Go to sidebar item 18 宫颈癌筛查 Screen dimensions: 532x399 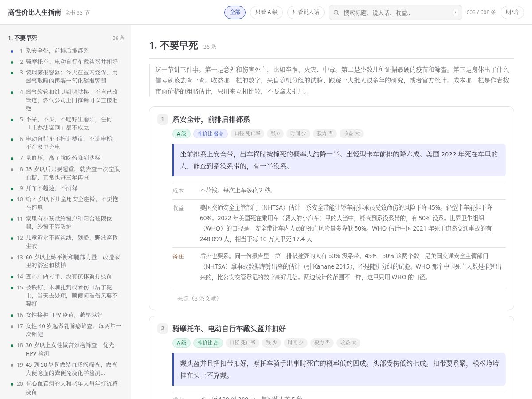coord(65,349)
